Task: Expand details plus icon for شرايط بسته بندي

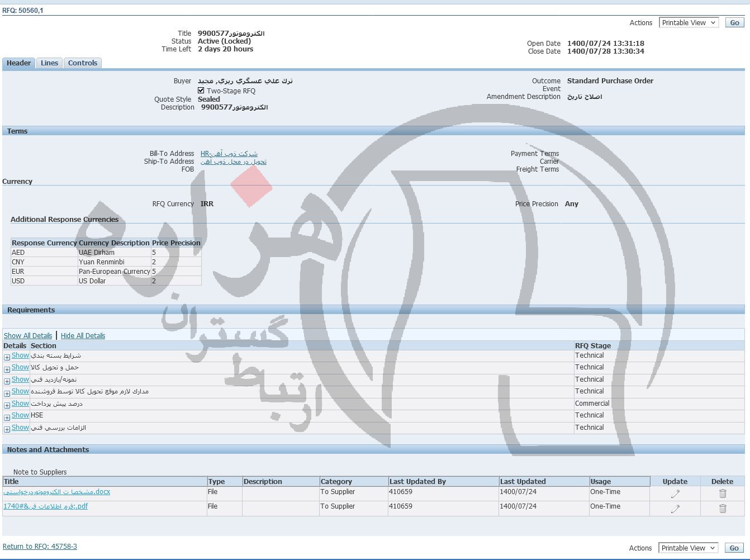Action: (x=7, y=357)
